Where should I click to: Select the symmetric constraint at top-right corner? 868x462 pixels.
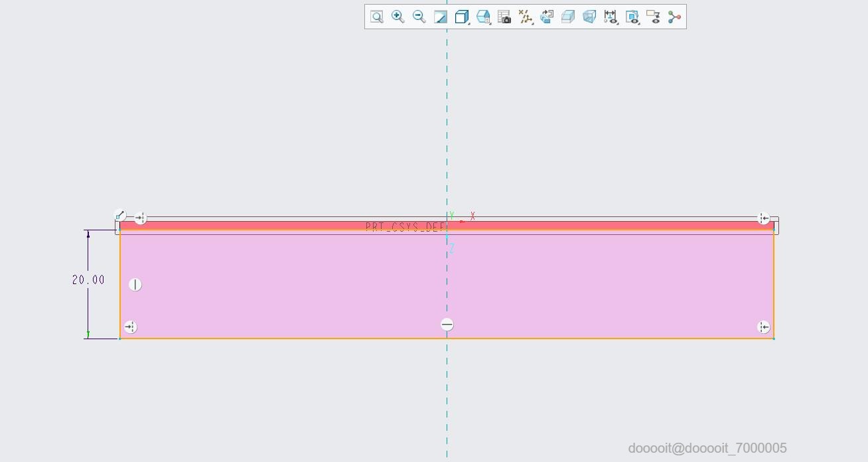(763, 218)
